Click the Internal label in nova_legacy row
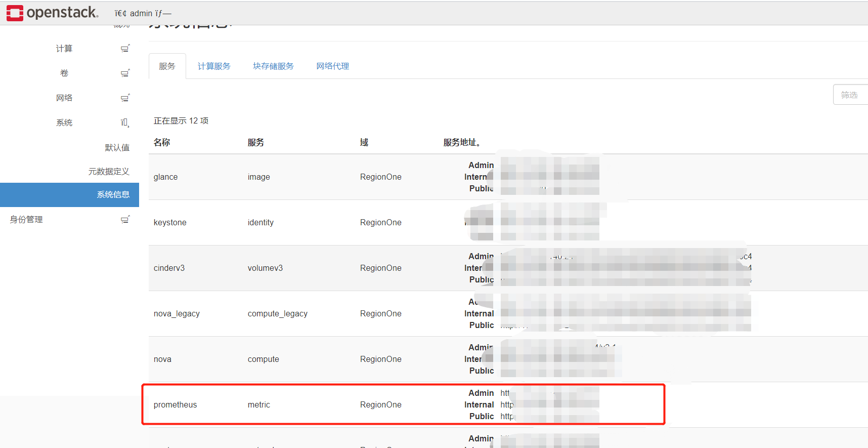The width and height of the screenshot is (868, 448). tap(479, 314)
